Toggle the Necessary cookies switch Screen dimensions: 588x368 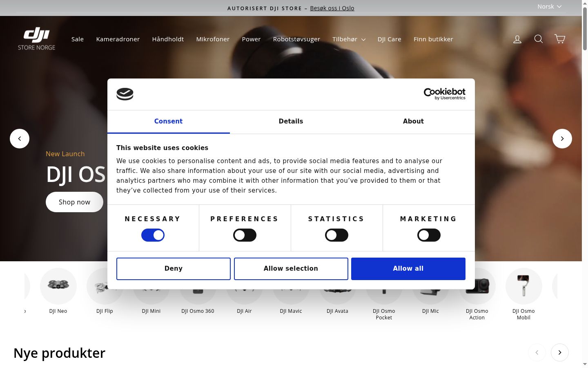(153, 235)
